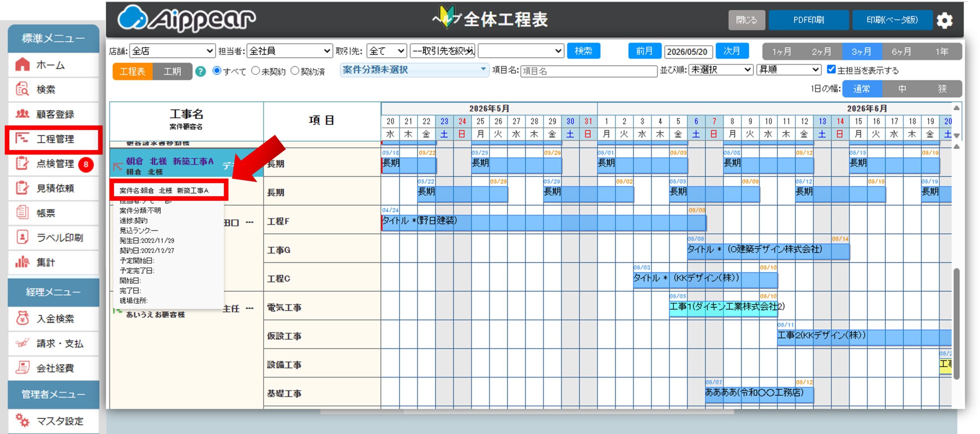Open the 点検管理 clipboard icon
The width and height of the screenshot is (980, 434).
(x=22, y=163)
